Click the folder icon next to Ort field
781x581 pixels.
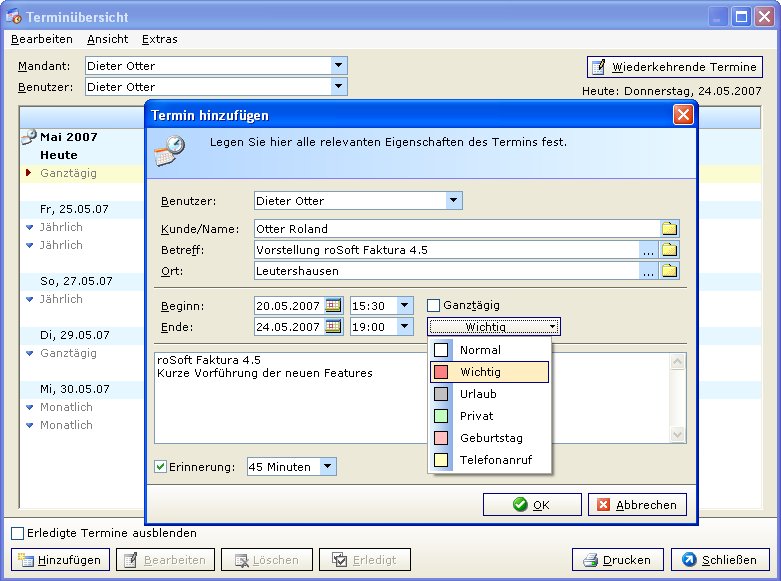[x=670, y=270]
